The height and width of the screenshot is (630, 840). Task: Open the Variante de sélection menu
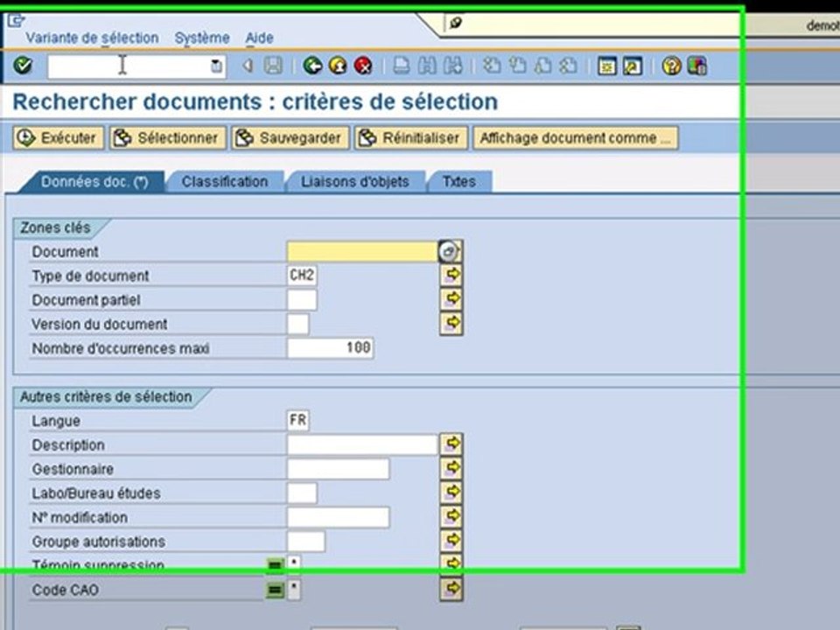92,38
